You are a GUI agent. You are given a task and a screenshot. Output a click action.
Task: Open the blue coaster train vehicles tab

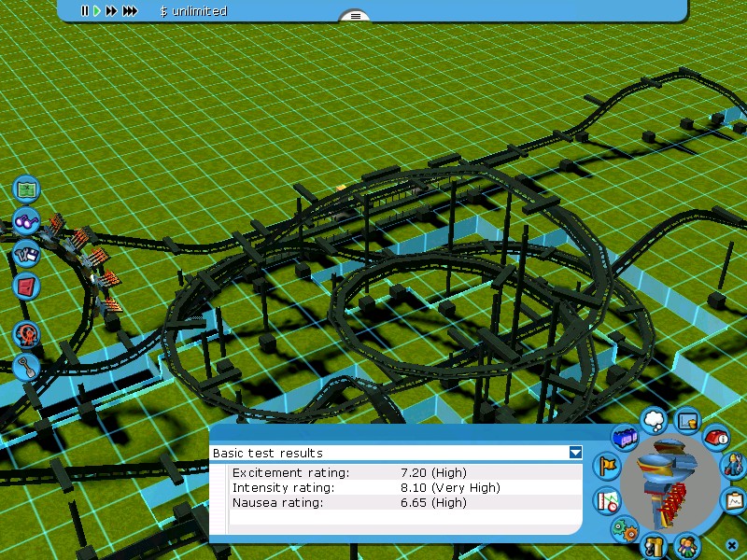point(624,437)
